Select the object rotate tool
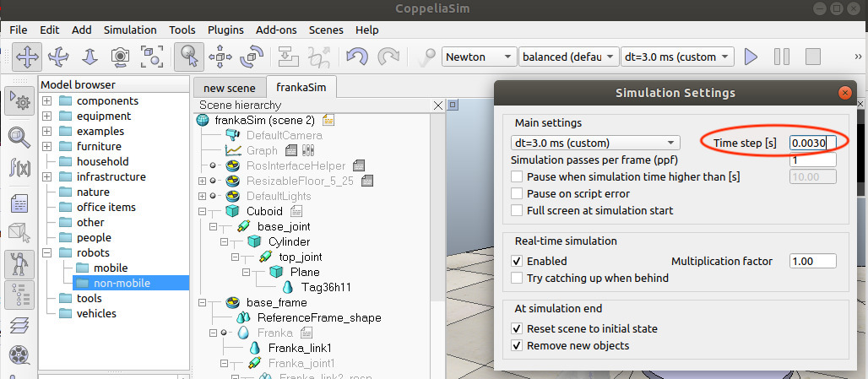 [x=252, y=57]
